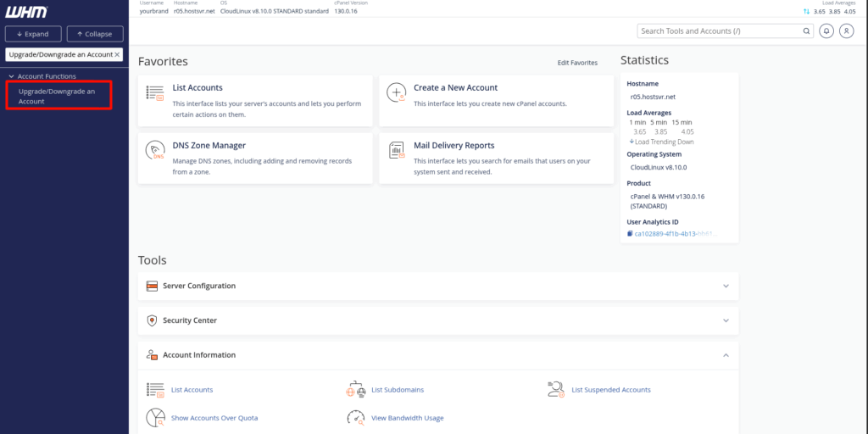Collapse the Account Information section

726,355
